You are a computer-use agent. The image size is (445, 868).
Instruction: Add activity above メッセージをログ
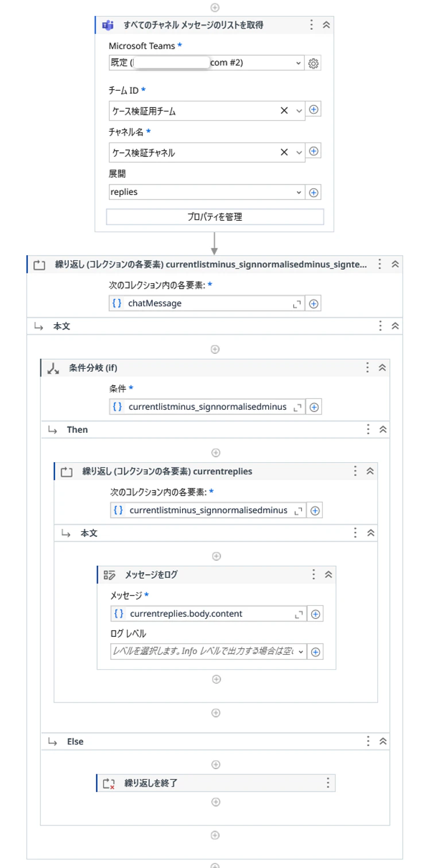216,556
